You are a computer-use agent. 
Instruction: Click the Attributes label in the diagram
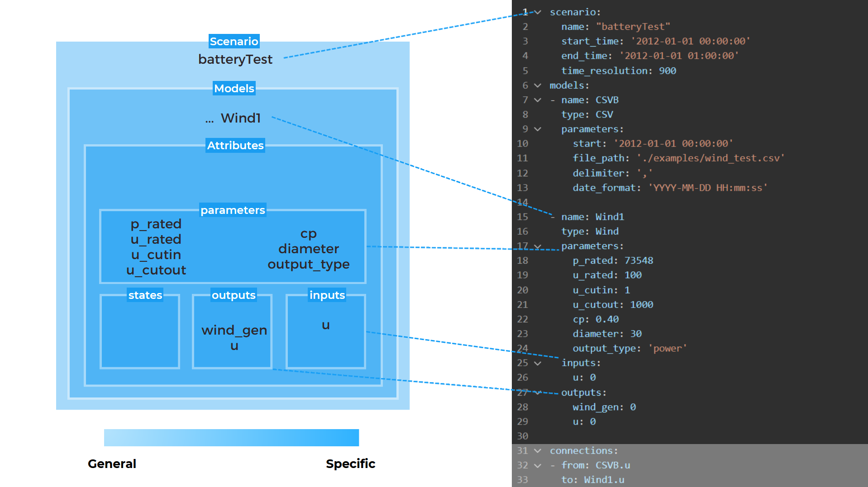tap(235, 145)
